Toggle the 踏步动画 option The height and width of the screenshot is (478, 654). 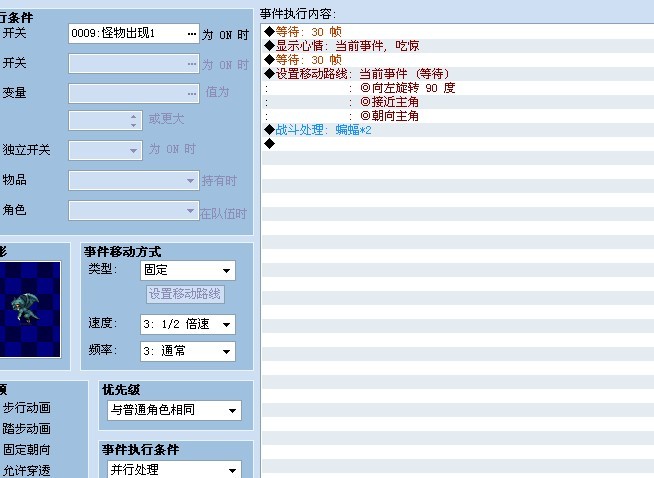pyautogui.click(x=26, y=429)
